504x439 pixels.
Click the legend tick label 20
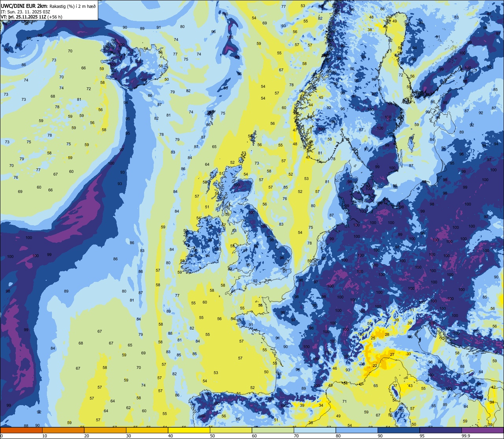click(x=87, y=435)
